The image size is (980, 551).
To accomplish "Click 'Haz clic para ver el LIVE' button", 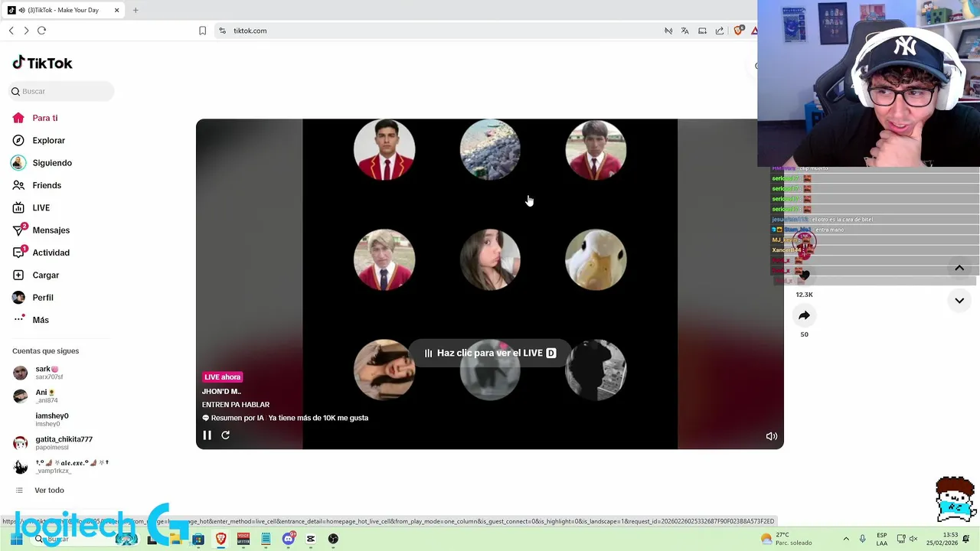I will point(490,353).
